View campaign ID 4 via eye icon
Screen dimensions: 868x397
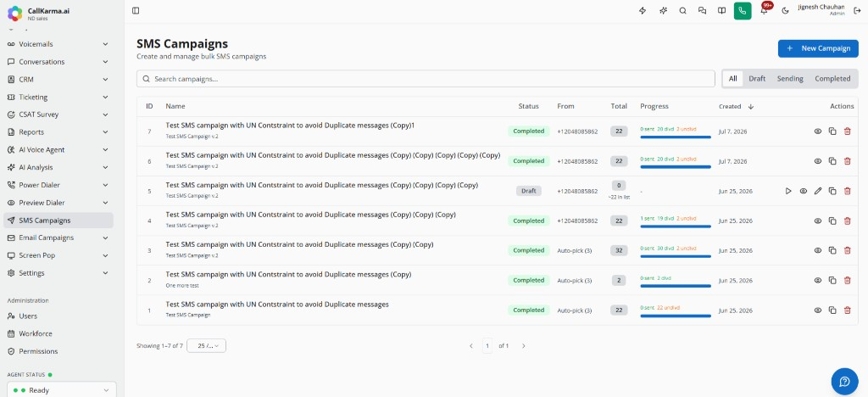tap(818, 221)
